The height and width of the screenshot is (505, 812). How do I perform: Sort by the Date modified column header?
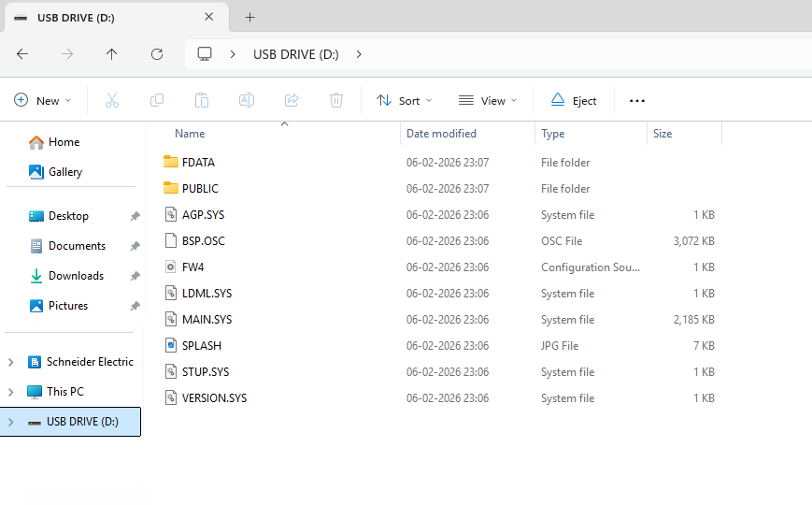441,134
